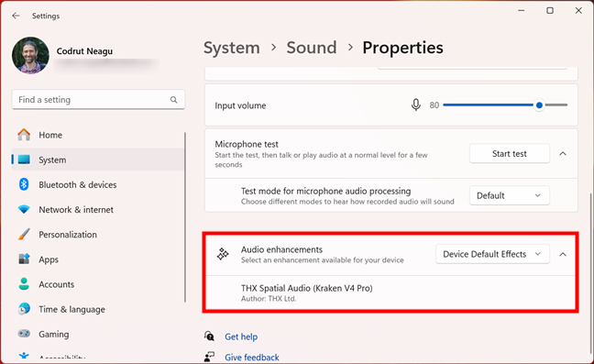
Task: Select System in the sidebar
Action: click(97, 160)
